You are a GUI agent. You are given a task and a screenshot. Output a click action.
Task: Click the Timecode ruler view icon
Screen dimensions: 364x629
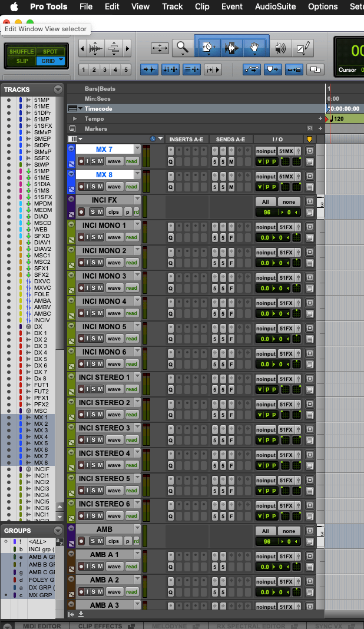point(72,109)
